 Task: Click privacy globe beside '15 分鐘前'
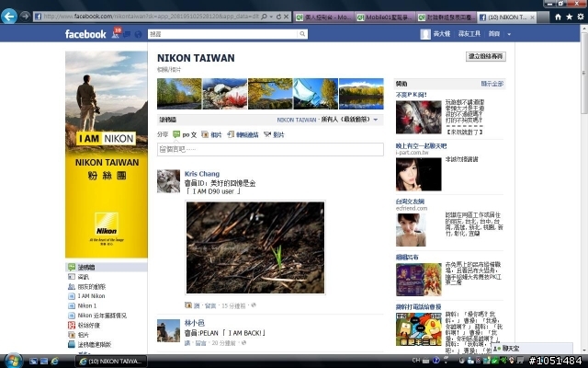(254, 305)
